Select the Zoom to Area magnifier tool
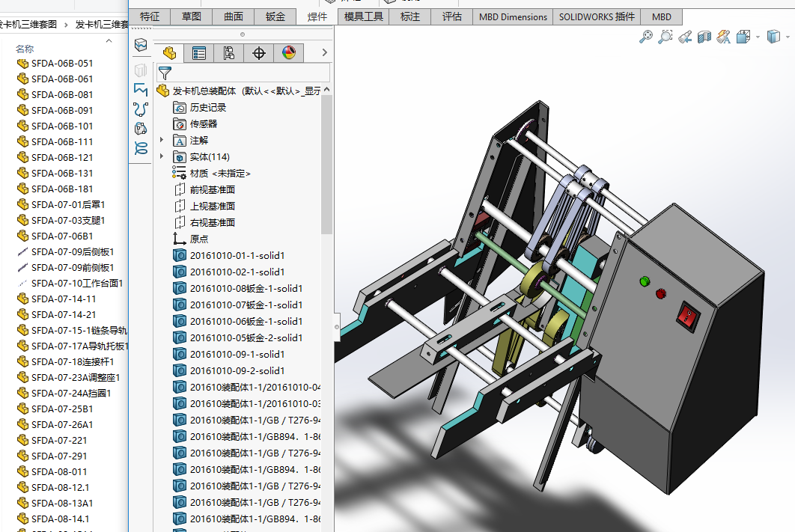This screenshot has width=795, height=532. (665, 36)
